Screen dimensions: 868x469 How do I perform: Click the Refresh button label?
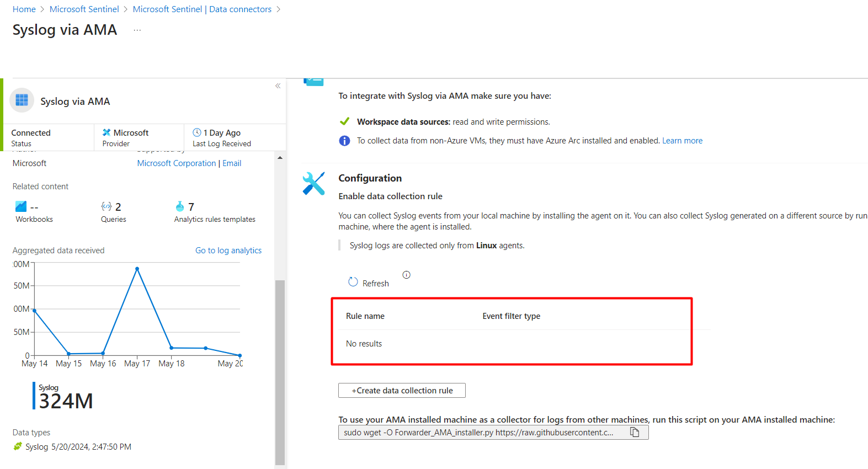(376, 284)
